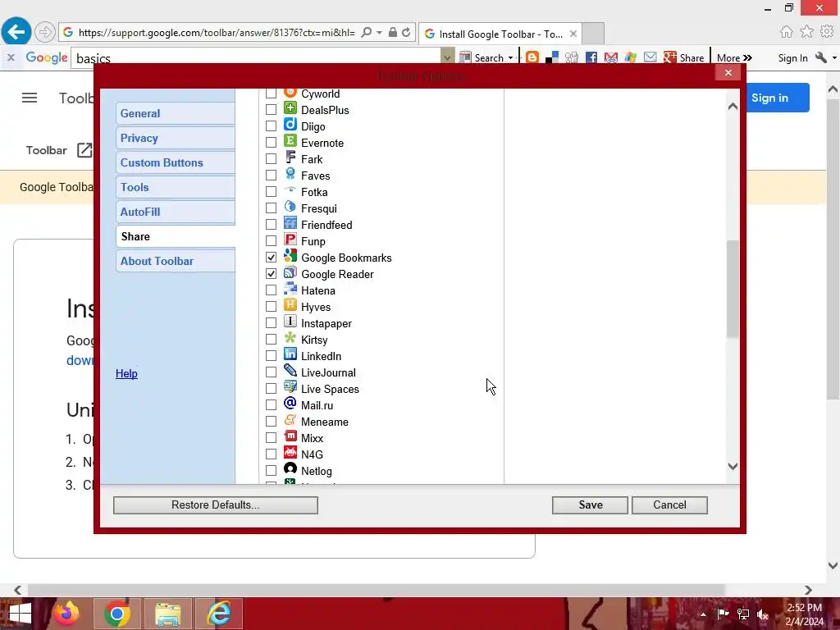
Task: Go back with the browser back arrow
Action: coord(16,32)
